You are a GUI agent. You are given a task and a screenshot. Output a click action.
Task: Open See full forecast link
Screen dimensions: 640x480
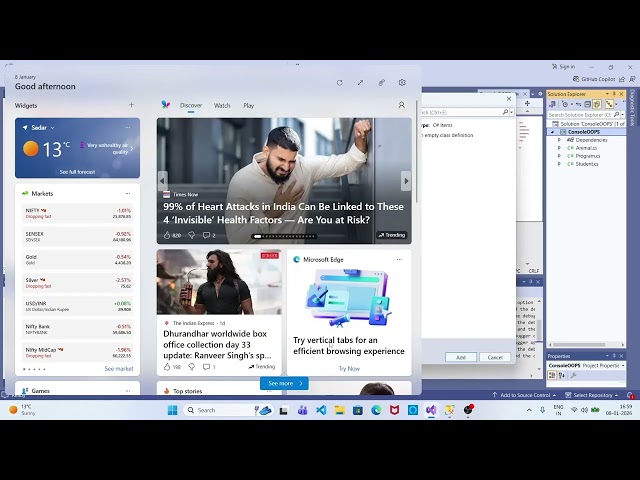(x=77, y=172)
